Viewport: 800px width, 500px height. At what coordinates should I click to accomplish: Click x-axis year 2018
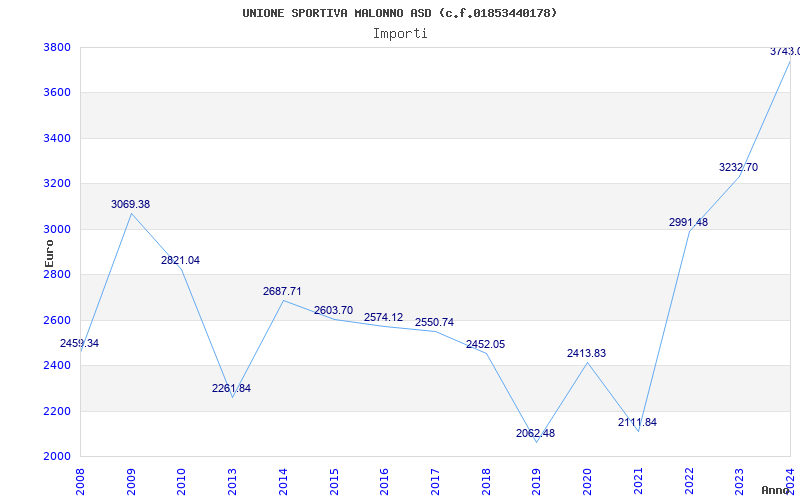coord(486,481)
